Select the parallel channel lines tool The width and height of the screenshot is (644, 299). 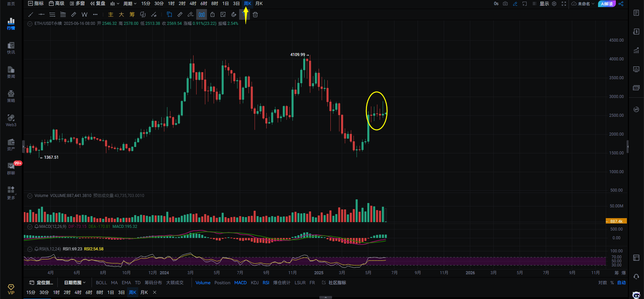point(52,14)
